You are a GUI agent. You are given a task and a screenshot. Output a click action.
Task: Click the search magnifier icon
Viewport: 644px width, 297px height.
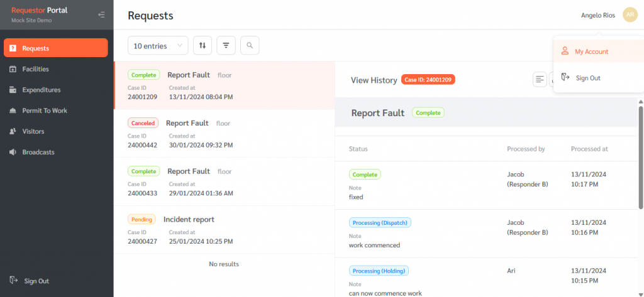pos(250,45)
